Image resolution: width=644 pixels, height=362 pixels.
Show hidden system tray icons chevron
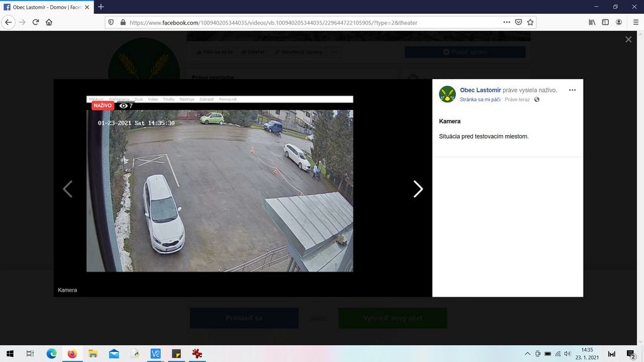pyautogui.click(x=528, y=354)
